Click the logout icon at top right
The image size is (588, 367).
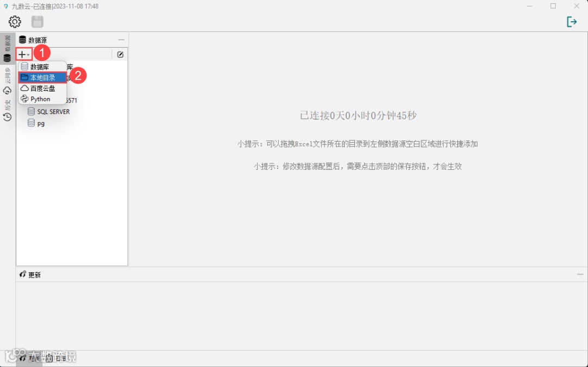(572, 21)
